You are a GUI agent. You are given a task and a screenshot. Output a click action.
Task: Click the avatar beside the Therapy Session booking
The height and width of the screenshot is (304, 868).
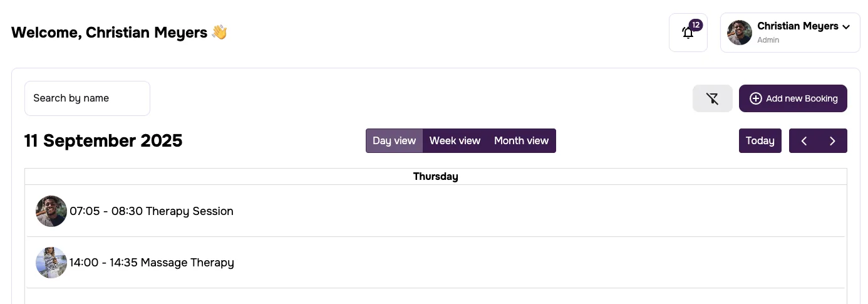click(51, 211)
